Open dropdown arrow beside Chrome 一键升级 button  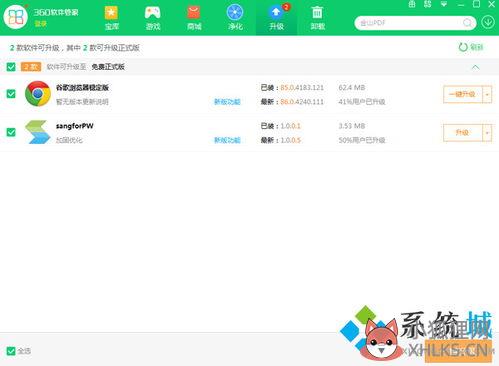[487, 95]
